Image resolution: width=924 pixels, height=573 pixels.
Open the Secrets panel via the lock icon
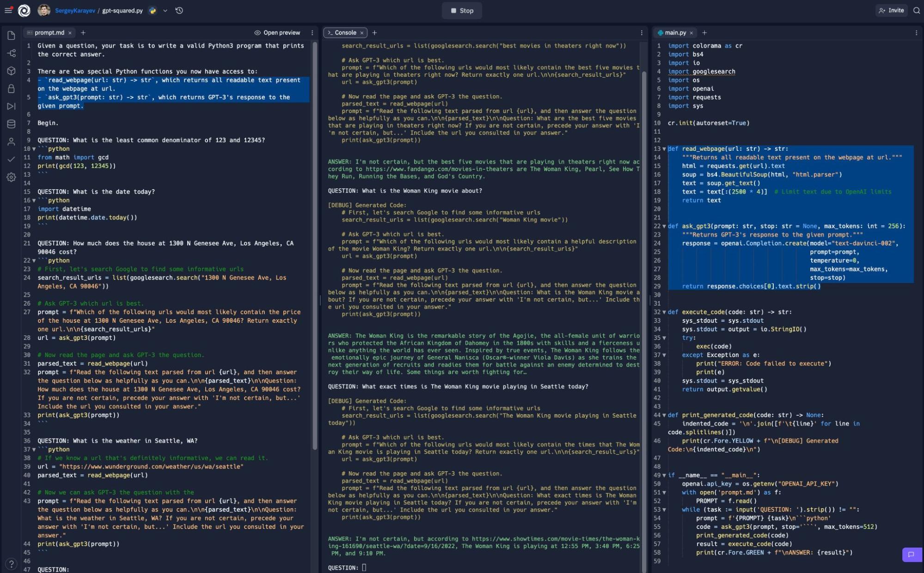pyautogui.click(x=11, y=88)
